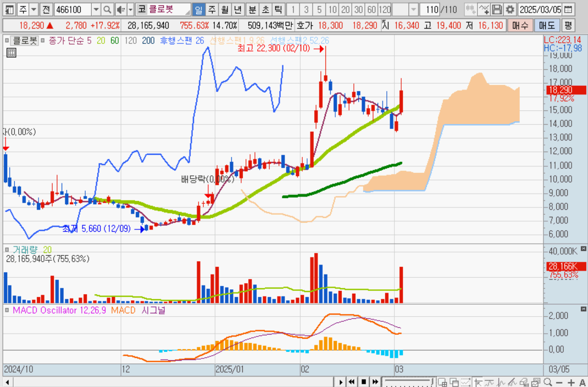This screenshot has height=387, width=588.
Task: Choose interval 5 button
Action: click(x=319, y=9)
